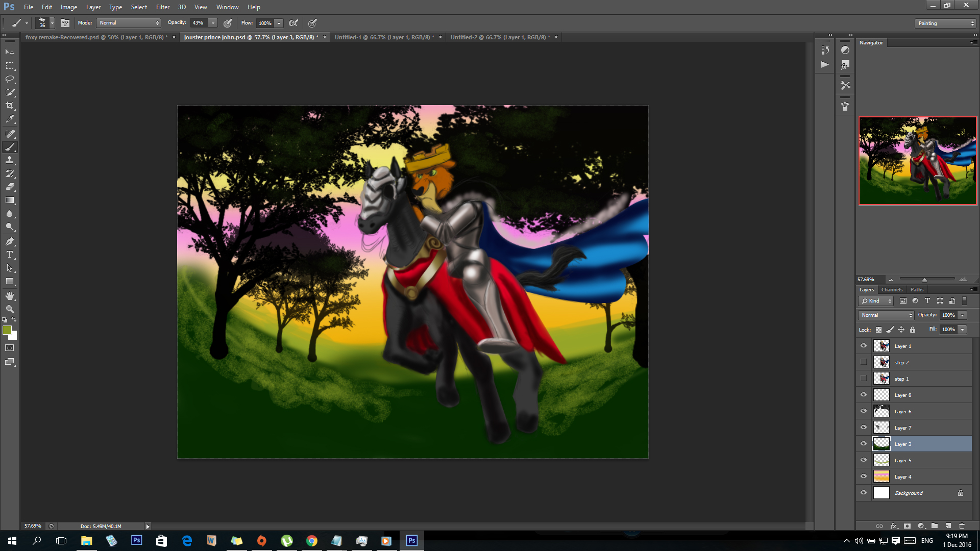The height and width of the screenshot is (551, 980).
Task: Select the Zoom tool in toolbar
Action: 10,309
